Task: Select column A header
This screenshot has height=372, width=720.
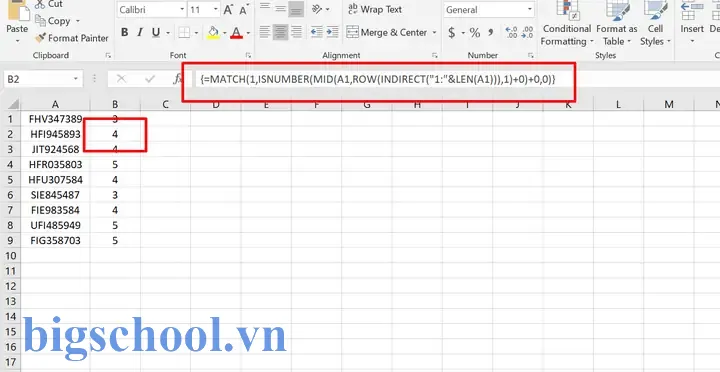Action: pos(55,105)
